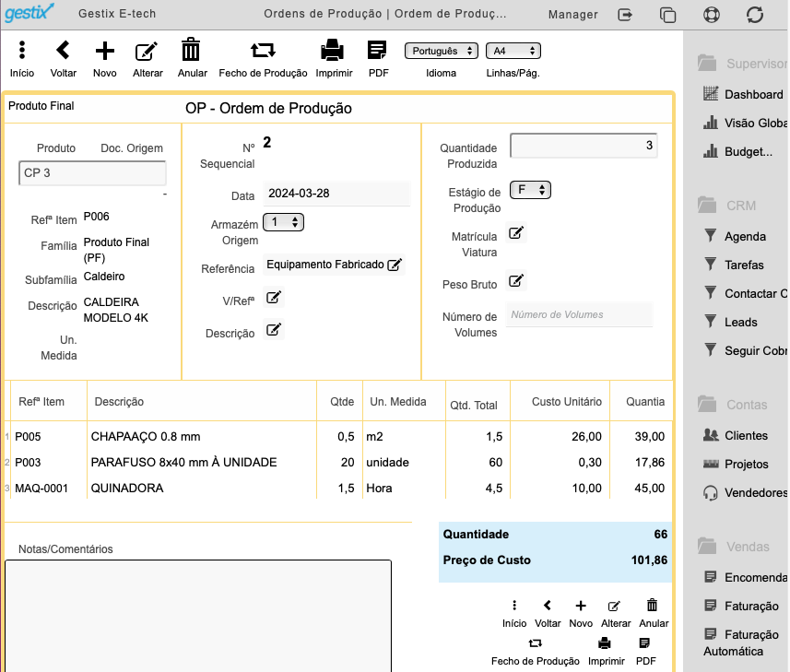Screen dimensions: 790x672
Task: Select the MAQ-0001 reference cell
Action: tap(41, 489)
